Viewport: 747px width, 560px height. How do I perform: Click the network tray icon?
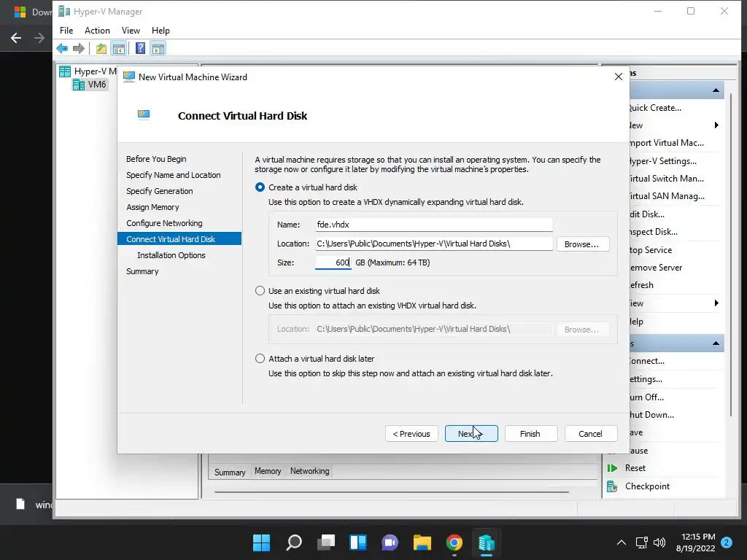(641, 542)
